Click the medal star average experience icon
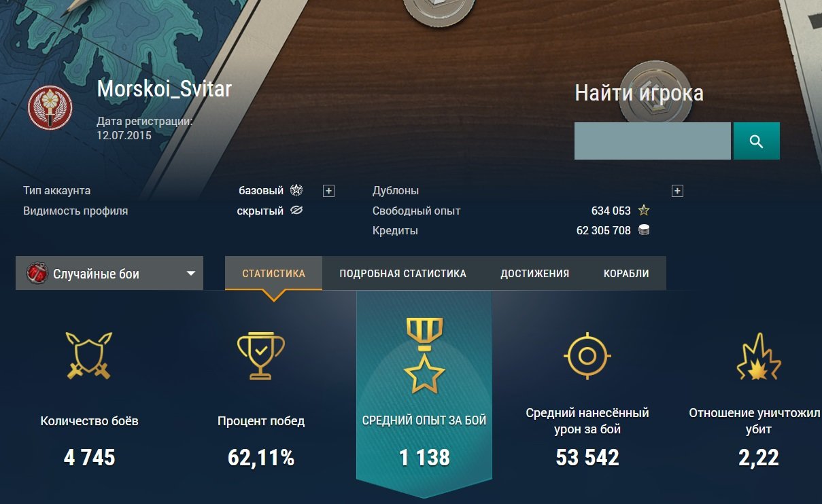The height and width of the screenshot is (504, 822). [x=424, y=355]
